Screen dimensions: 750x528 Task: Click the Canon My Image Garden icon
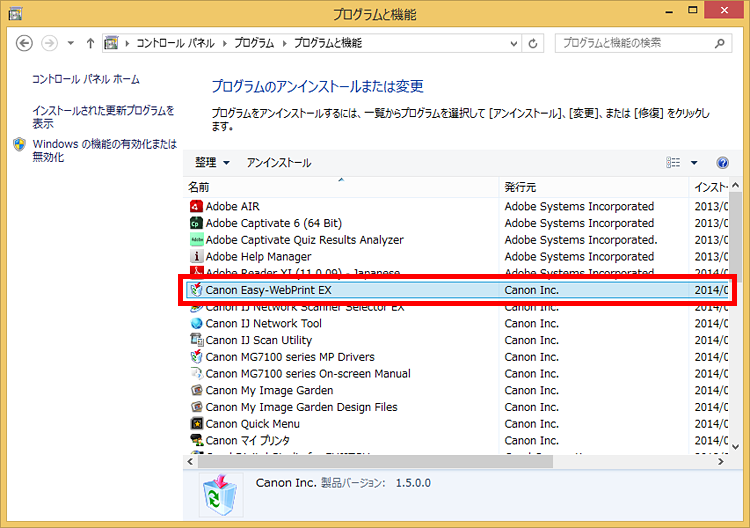tap(196, 391)
